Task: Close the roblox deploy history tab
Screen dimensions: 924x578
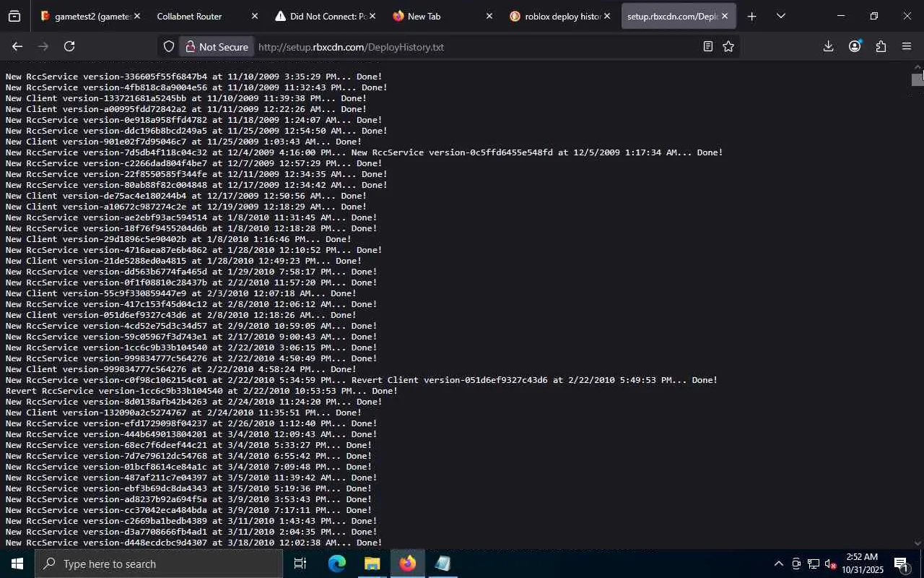Action: point(607,16)
